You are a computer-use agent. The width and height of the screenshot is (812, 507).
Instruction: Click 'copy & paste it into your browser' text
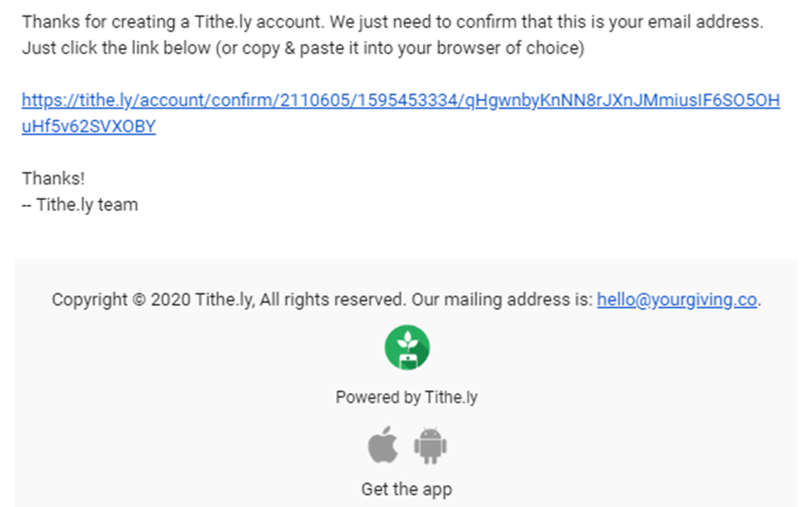[372, 48]
